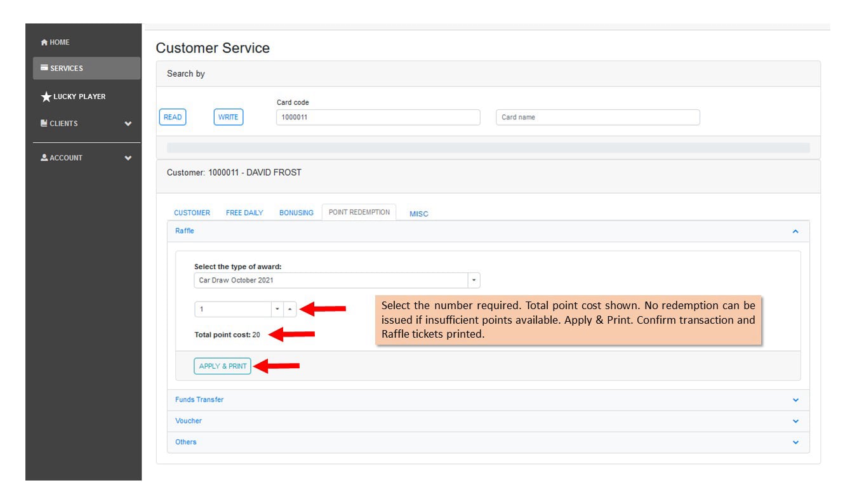Collapse the Raffle section chevron

pyautogui.click(x=795, y=232)
